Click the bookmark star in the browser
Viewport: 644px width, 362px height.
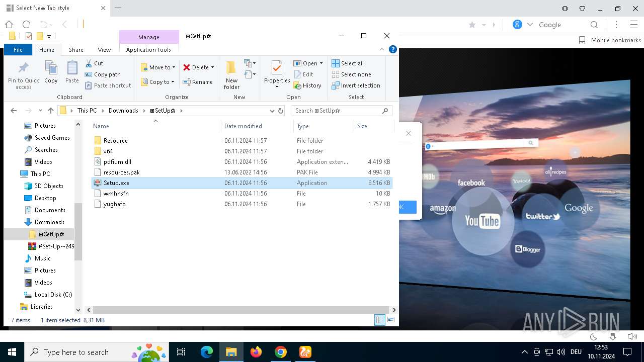pos(472,25)
